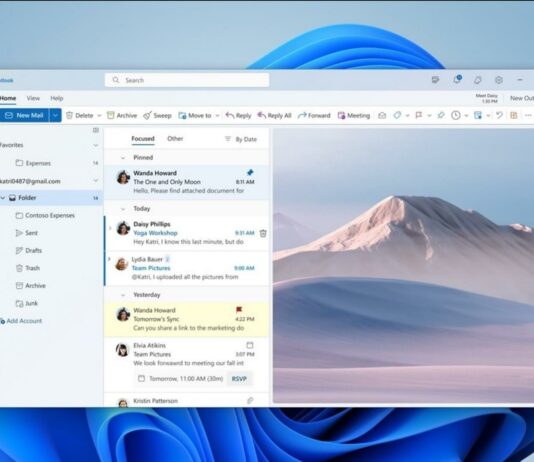Click the folder pane collapse icon
534x462 pixels.
point(96,130)
